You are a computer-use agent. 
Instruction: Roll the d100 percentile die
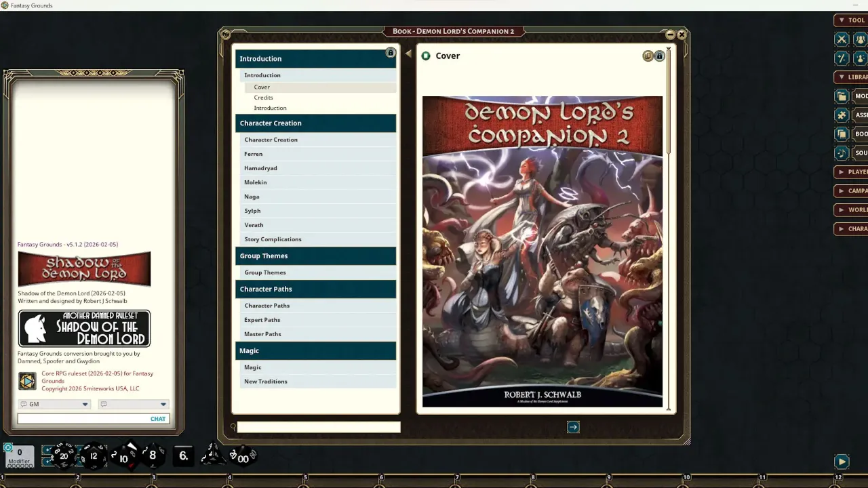pos(242,456)
